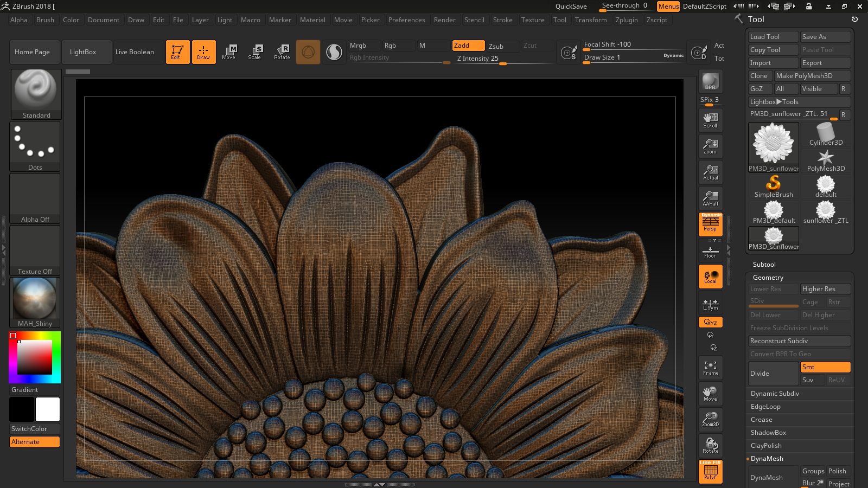The width and height of the screenshot is (868, 488).
Task: Open Lightbox Tools browser
Action: point(800,102)
